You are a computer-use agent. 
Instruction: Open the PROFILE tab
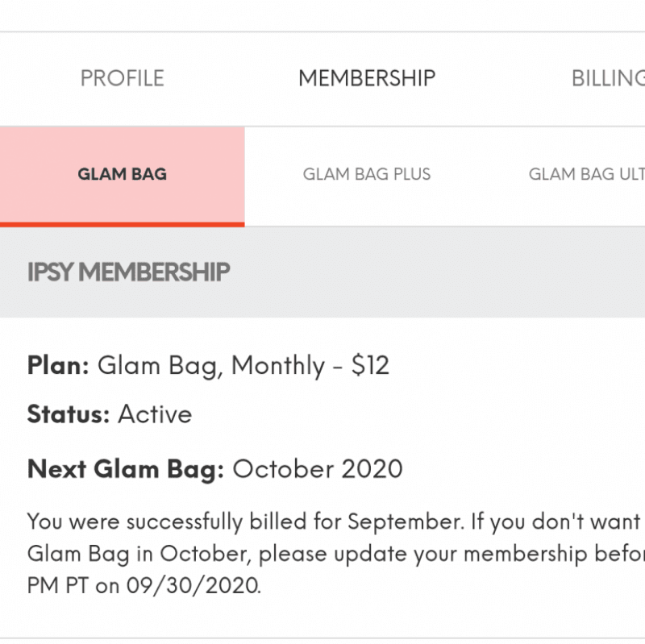[x=121, y=77]
